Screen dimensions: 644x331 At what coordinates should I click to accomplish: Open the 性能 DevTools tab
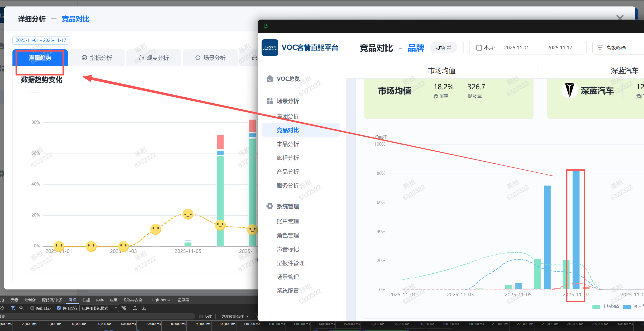click(86, 300)
